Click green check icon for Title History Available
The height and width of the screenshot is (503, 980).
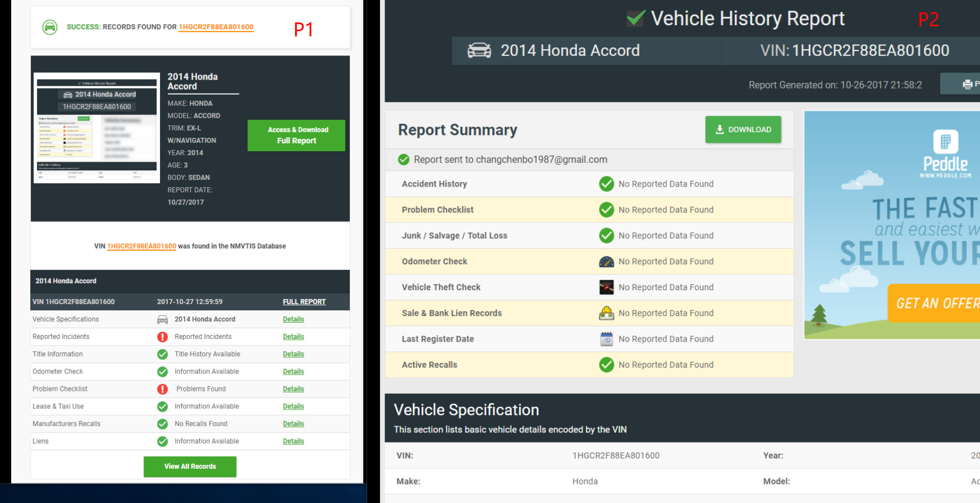pos(162,354)
